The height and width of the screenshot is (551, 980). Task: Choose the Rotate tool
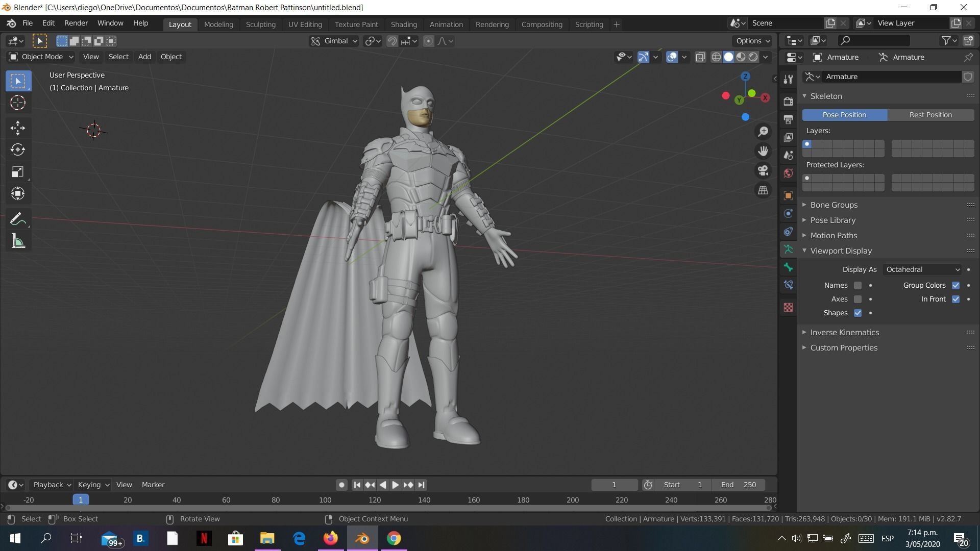point(18,149)
